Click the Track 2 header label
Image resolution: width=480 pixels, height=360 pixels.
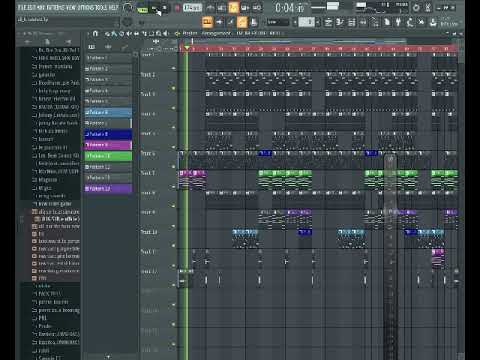tap(148, 75)
